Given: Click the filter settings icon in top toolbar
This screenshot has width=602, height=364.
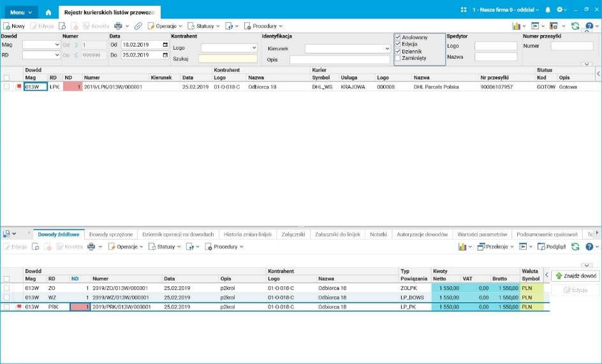Looking at the screenshot, I should coord(554,26).
